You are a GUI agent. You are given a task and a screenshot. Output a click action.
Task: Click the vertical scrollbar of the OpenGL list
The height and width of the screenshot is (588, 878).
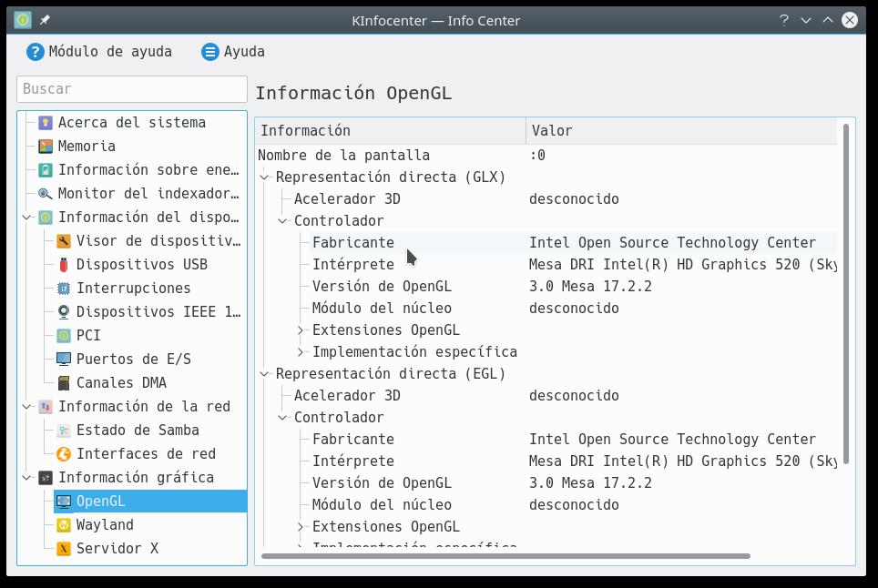pos(846,294)
